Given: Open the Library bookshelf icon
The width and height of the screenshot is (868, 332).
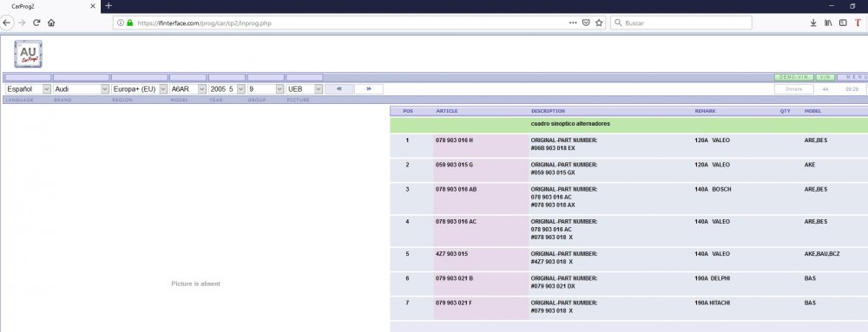Looking at the screenshot, I should tap(828, 23).
